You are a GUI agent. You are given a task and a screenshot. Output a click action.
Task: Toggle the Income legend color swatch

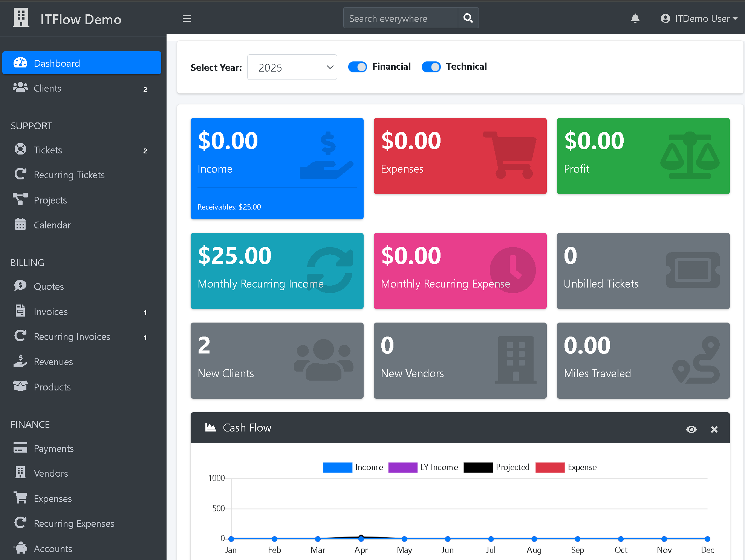[337, 467]
